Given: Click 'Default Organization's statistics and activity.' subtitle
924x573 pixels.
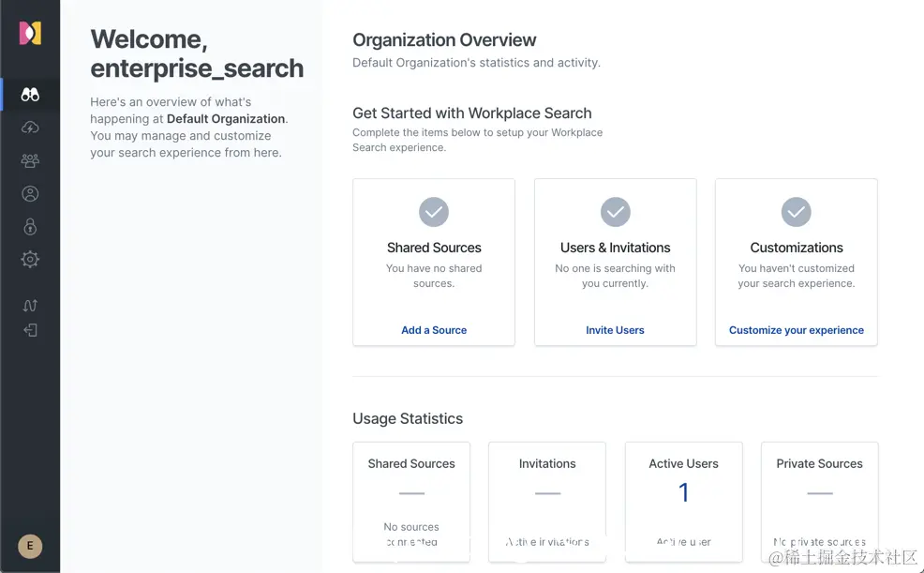Looking at the screenshot, I should pyautogui.click(x=476, y=63).
